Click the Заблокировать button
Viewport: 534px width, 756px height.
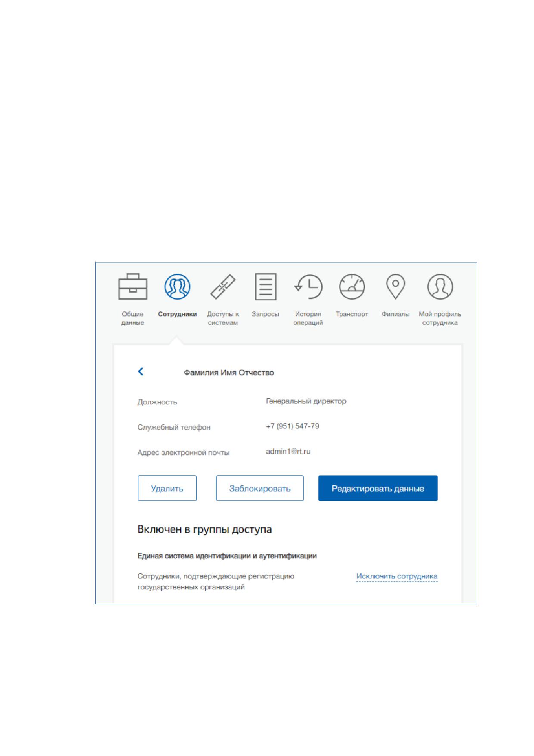point(260,488)
